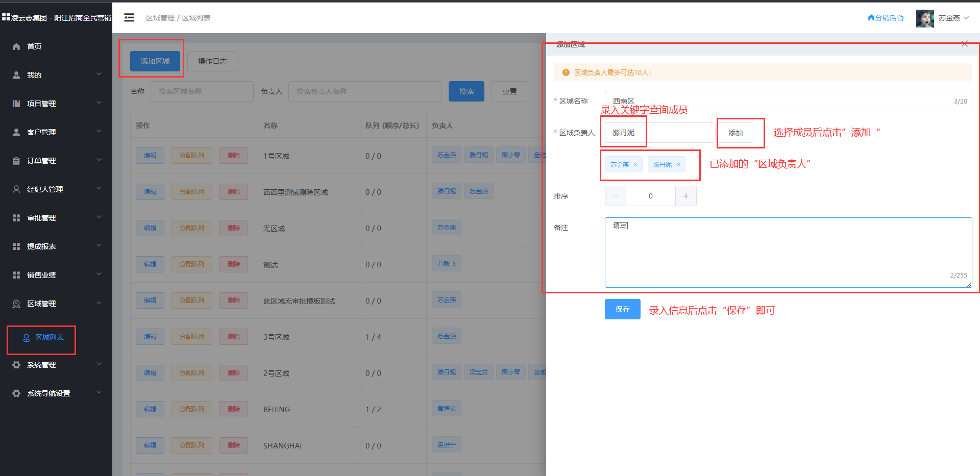Screen dimensions: 980x476
Task: Click the 区域名称 field containing 西南区
Action: (x=789, y=101)
